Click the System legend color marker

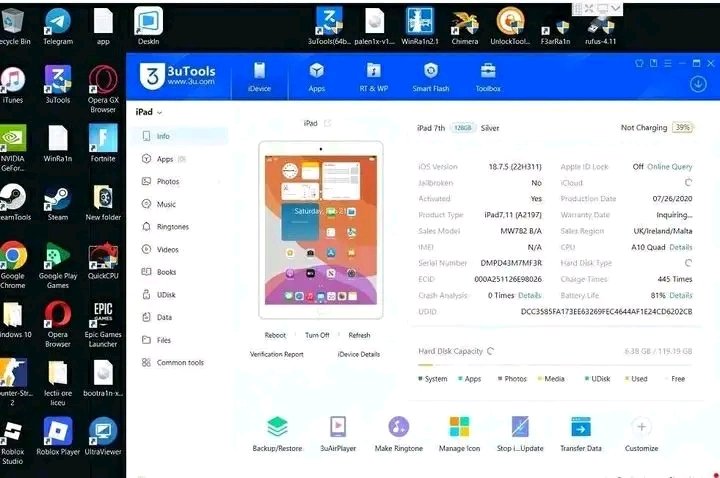[420, 379]
